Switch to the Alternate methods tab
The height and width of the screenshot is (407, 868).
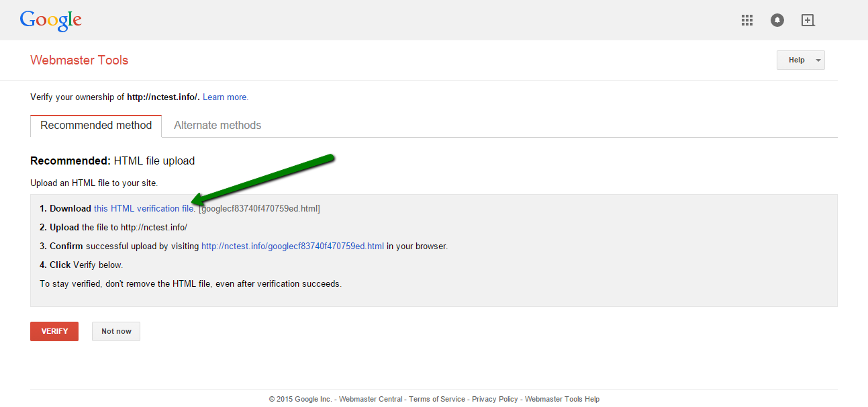click(x=218, y=126)
